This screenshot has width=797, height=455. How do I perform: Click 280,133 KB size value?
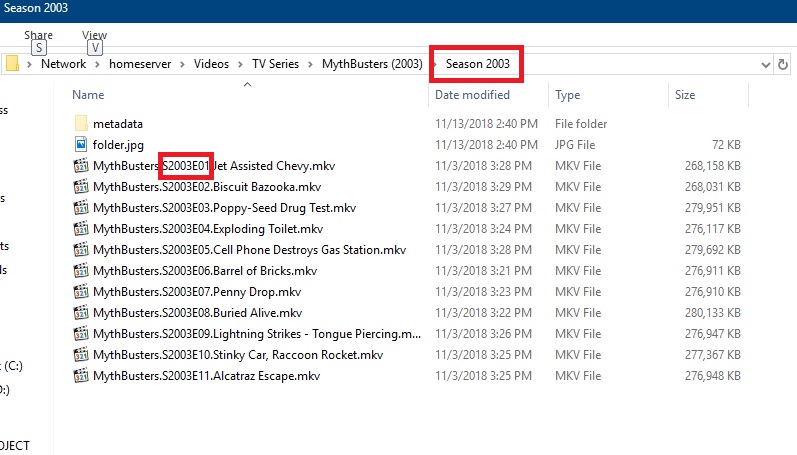click(x=712, y=313)
